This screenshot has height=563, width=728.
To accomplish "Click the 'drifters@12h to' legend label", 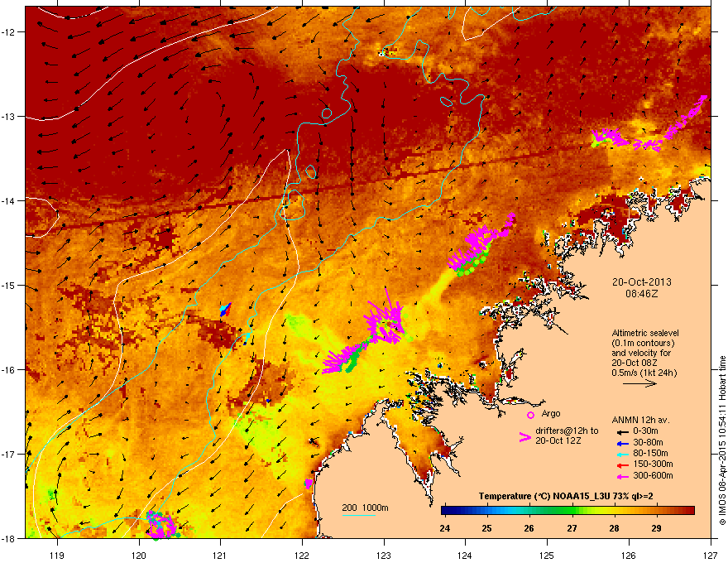I will [567, 431].
